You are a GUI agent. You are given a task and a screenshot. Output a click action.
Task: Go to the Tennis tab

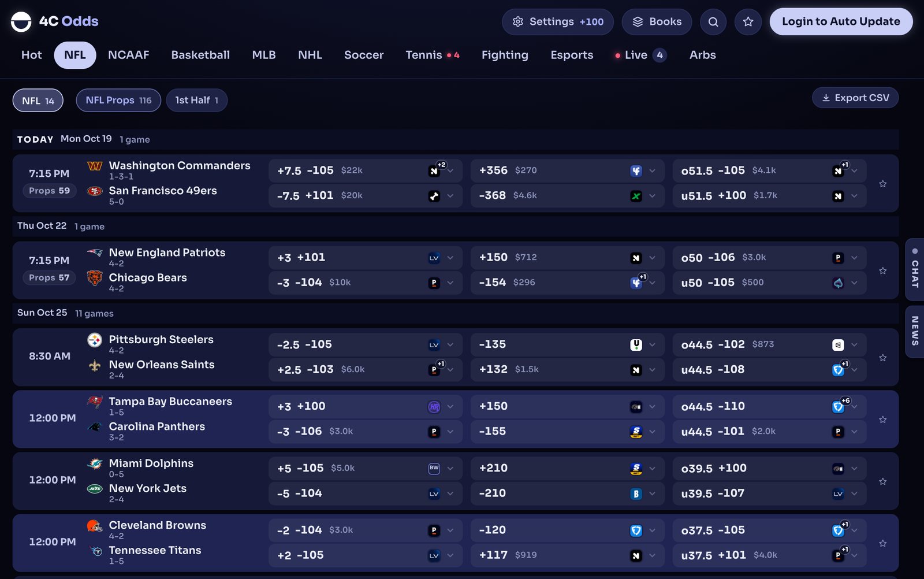[433, 55]
